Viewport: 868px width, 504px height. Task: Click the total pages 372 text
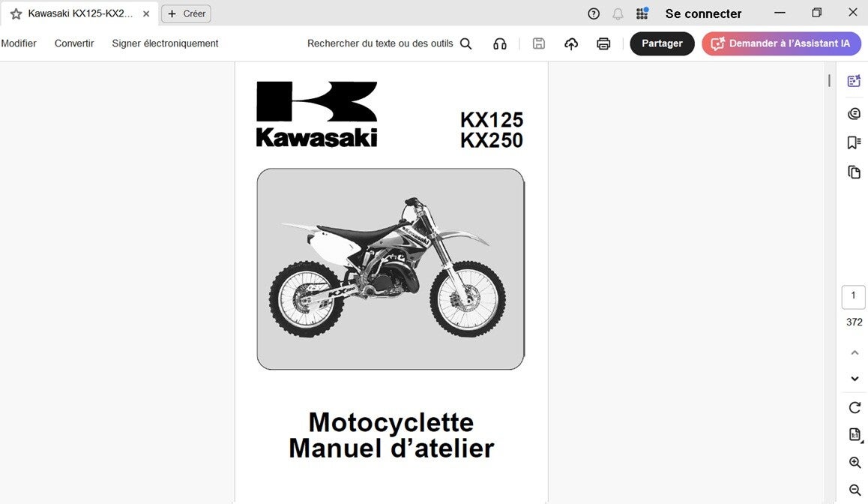pos(855,322)
